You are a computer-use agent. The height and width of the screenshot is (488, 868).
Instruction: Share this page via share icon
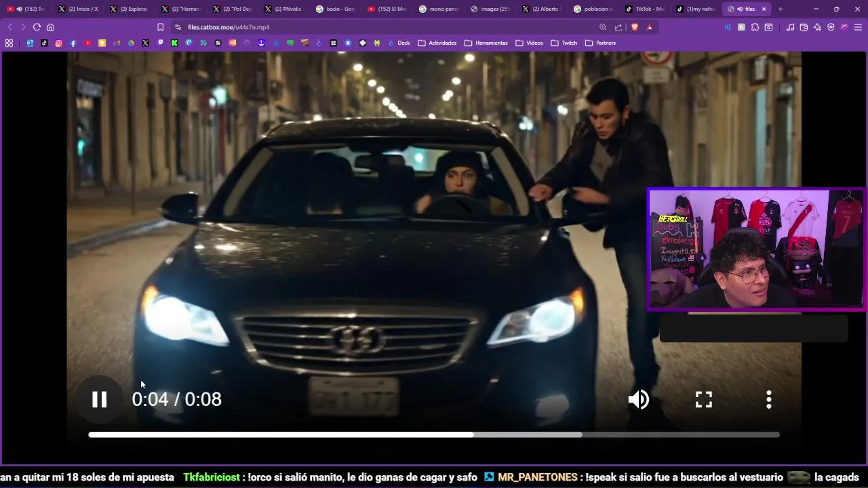click(618, 27)
